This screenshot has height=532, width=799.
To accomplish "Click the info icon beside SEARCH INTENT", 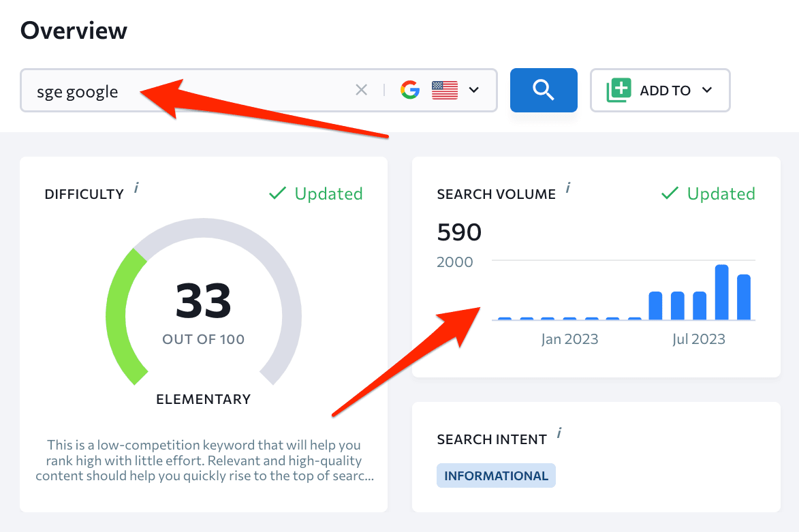I will (x=559, y=433).
